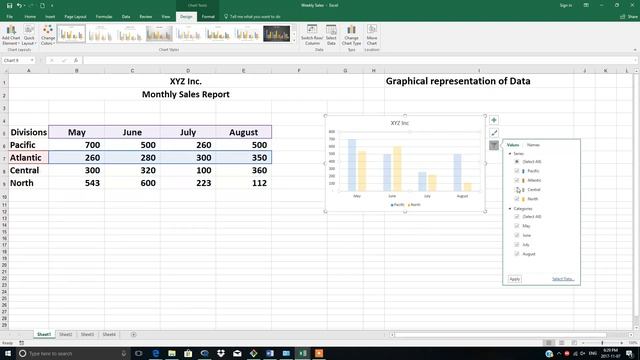Screen dimensions: 640x360
Task: Click the Sign in link
Action: tap(566, 5)
